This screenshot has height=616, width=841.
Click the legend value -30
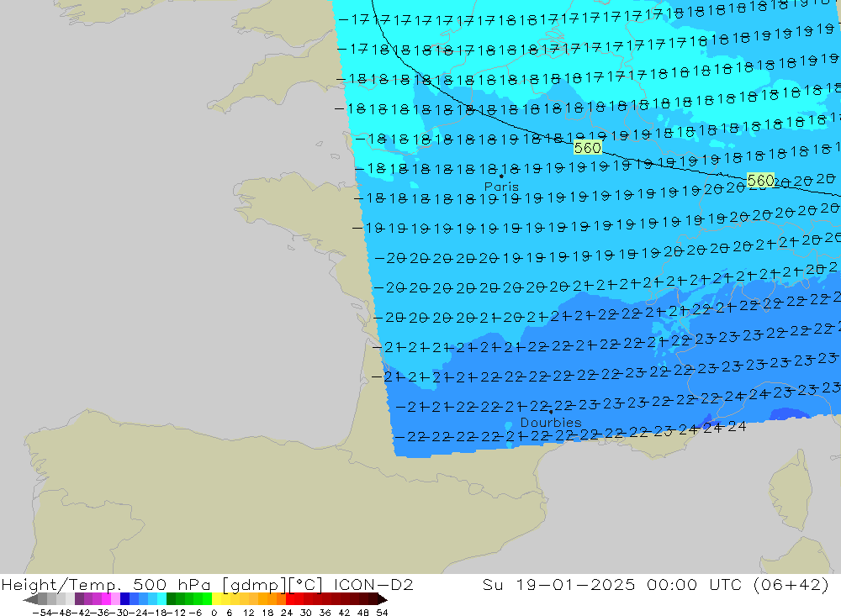click(x=121, y=613)
